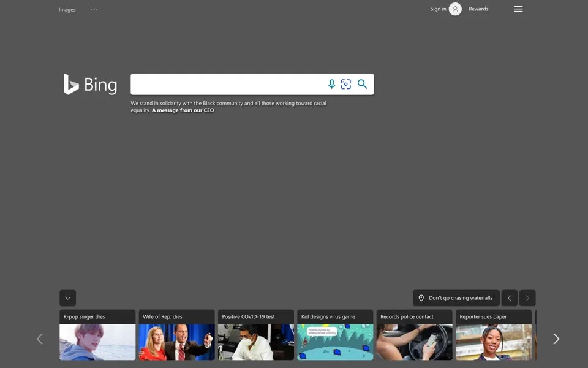The image size is (588, 368).
Task: Show next background image arrow
Action: click(x=527, y=298)
